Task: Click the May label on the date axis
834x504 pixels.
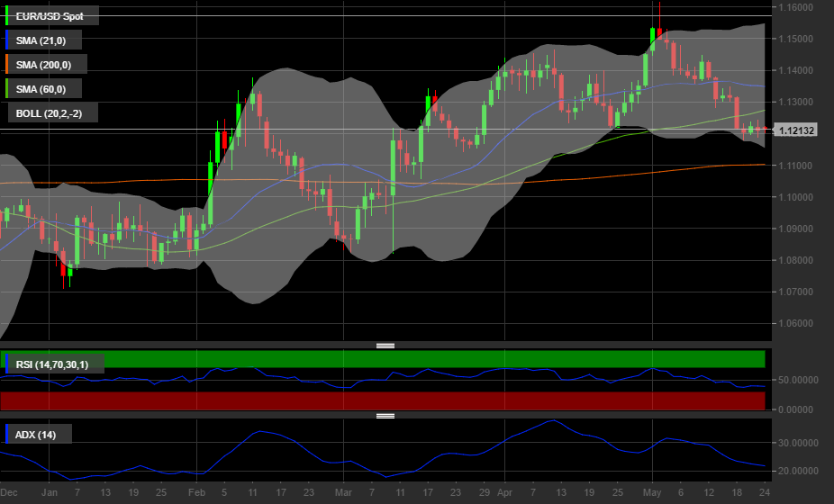Action: click(652, 493)
